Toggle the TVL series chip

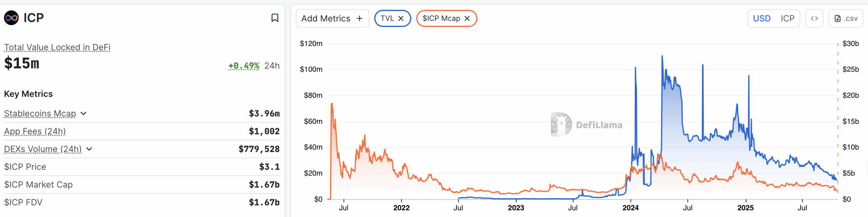pos(387,19)
